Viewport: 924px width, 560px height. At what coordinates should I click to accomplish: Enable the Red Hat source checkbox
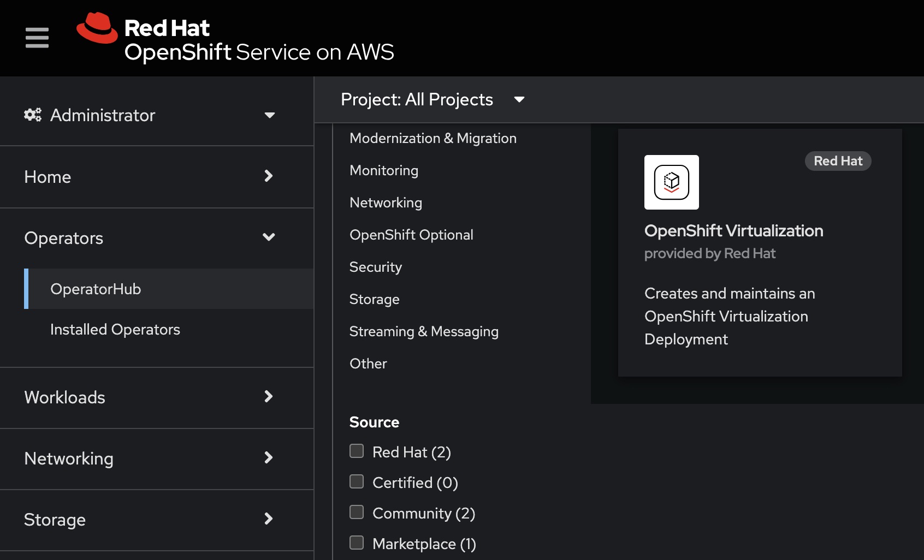(357, 451)
